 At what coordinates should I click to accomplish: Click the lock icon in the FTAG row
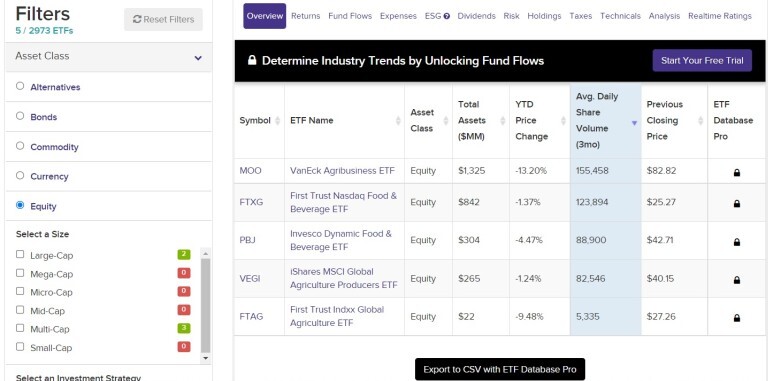tap(737, 318)
